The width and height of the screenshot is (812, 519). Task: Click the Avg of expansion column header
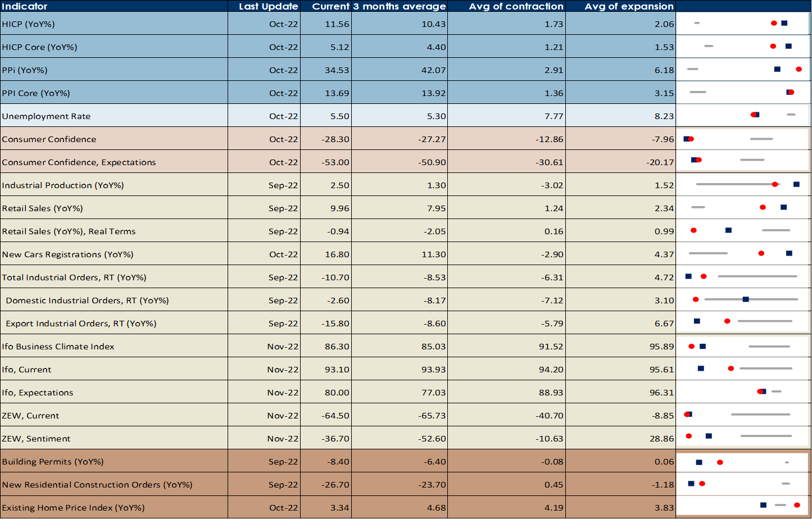click(629, 6)
